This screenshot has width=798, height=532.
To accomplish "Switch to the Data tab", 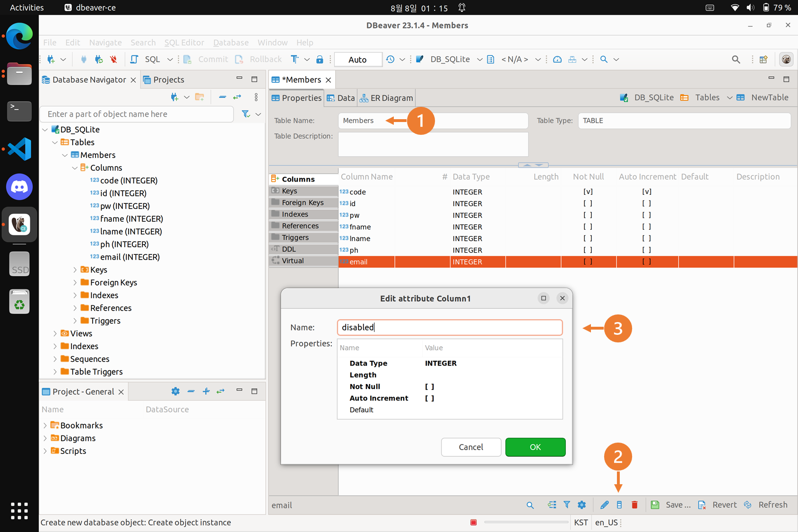I will [x=341, y=98].
